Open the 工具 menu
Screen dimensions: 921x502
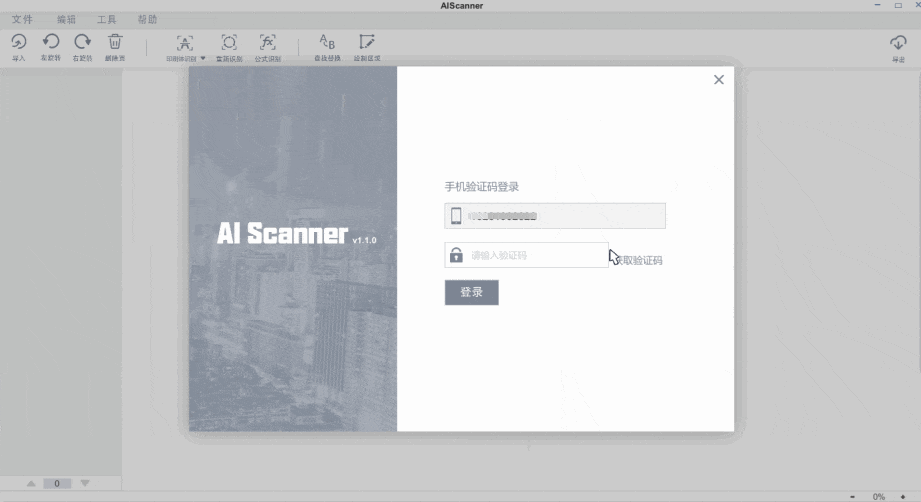tap(107, 19)
